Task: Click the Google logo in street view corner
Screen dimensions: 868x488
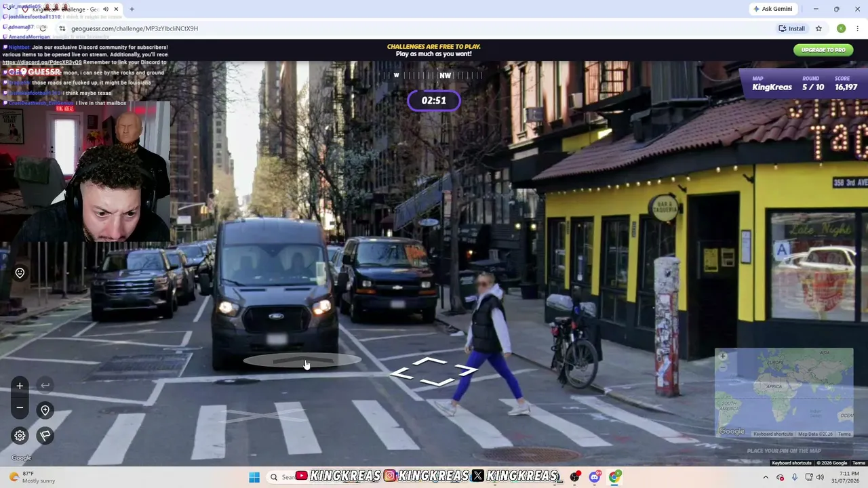Action: 21,458
